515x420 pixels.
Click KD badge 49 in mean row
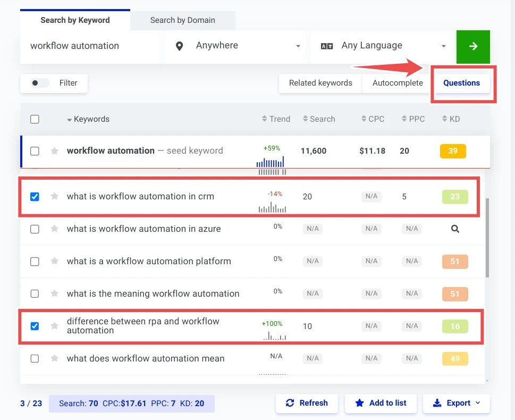[x=455, y=358]
